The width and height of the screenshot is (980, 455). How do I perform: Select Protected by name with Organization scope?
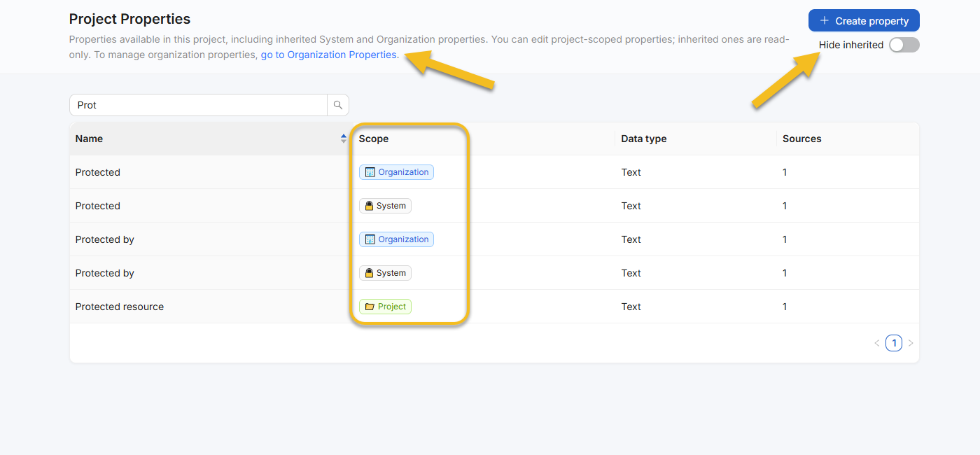(x=105, y=239)
